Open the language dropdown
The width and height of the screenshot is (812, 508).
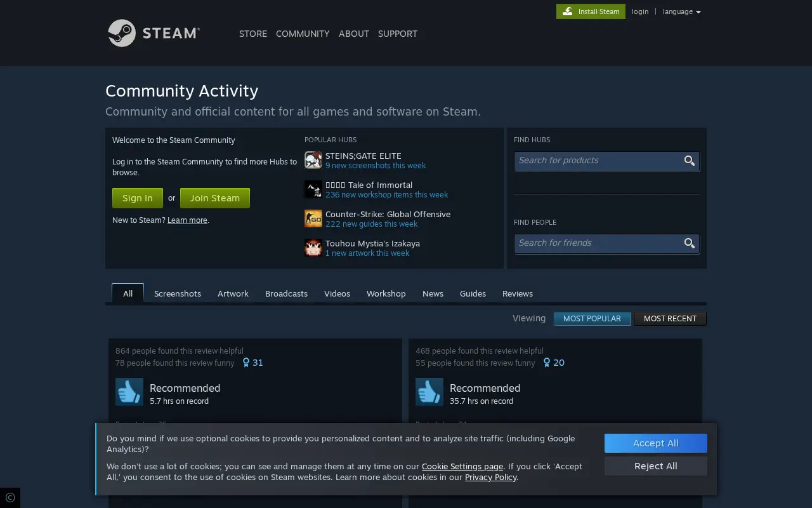(682, 11)
